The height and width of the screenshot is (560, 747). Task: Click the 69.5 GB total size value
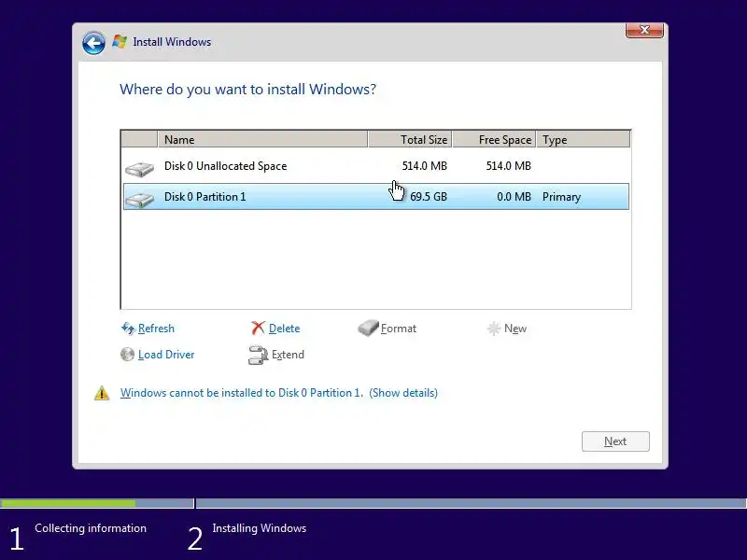(x=429, y=197)
